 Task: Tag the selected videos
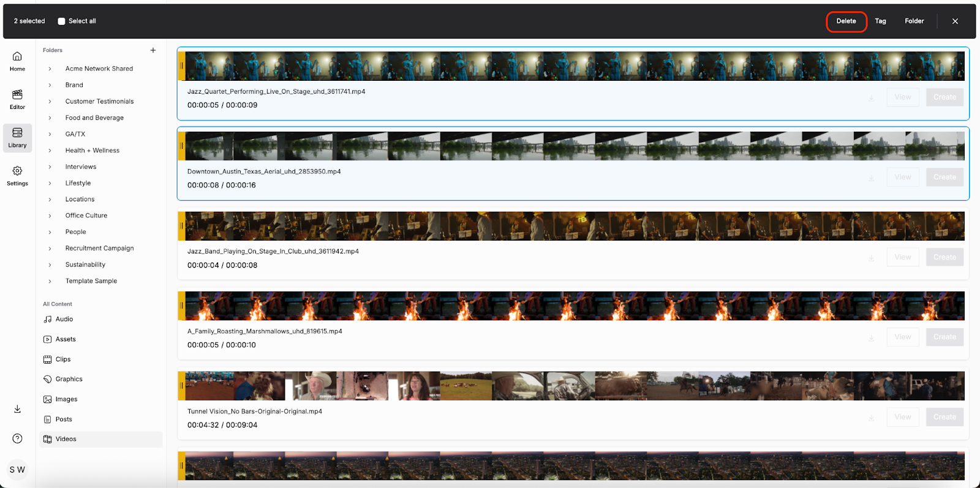(880, 21)
